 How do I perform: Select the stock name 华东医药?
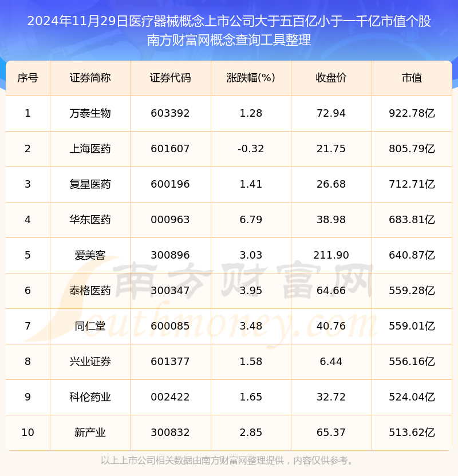click(x=90, y=220)
